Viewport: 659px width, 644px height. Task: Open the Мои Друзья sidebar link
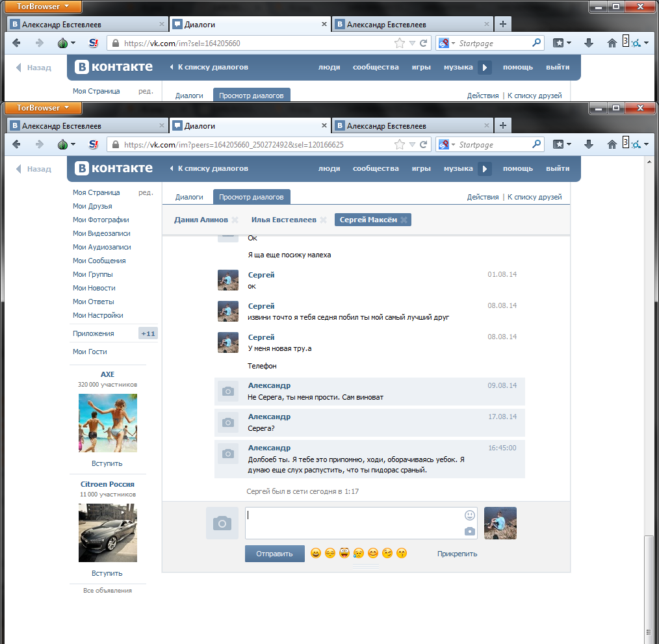pos(92,206)
